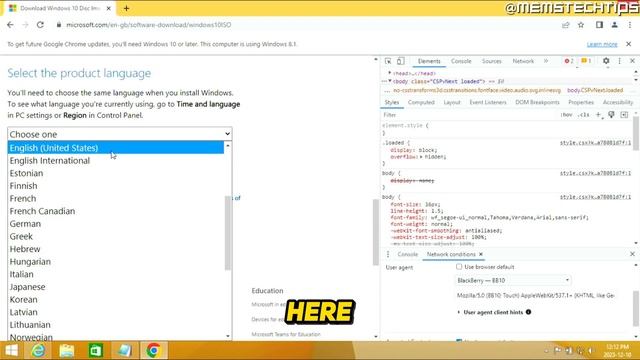This screenshot has width=640, height=360.
Task: Click the paintbrush rendering emulation icon
Action: (x=611, y=115)
